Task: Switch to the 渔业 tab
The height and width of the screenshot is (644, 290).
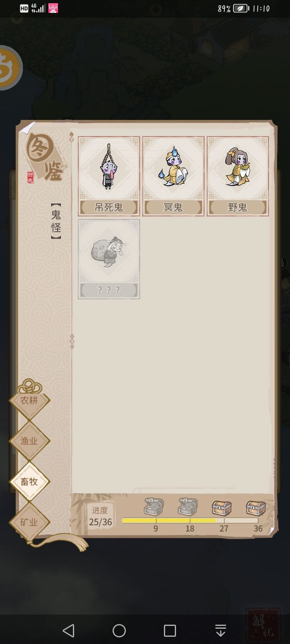Action: pos(29,441)
